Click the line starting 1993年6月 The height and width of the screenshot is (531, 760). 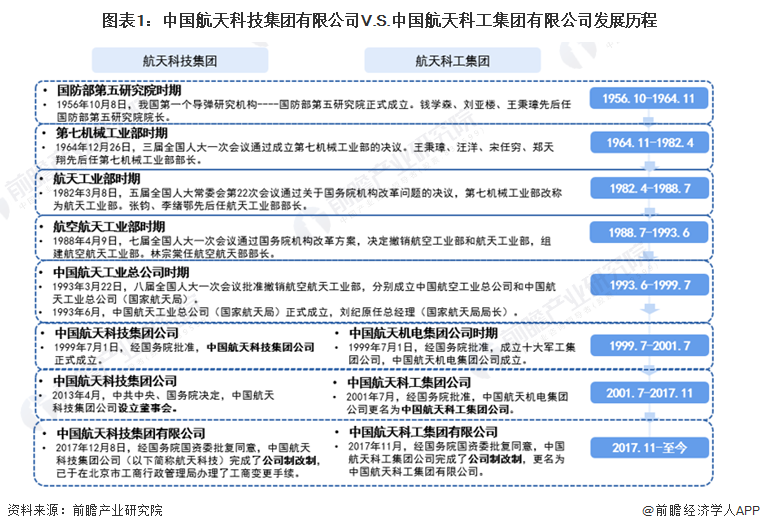pos(285,312)
